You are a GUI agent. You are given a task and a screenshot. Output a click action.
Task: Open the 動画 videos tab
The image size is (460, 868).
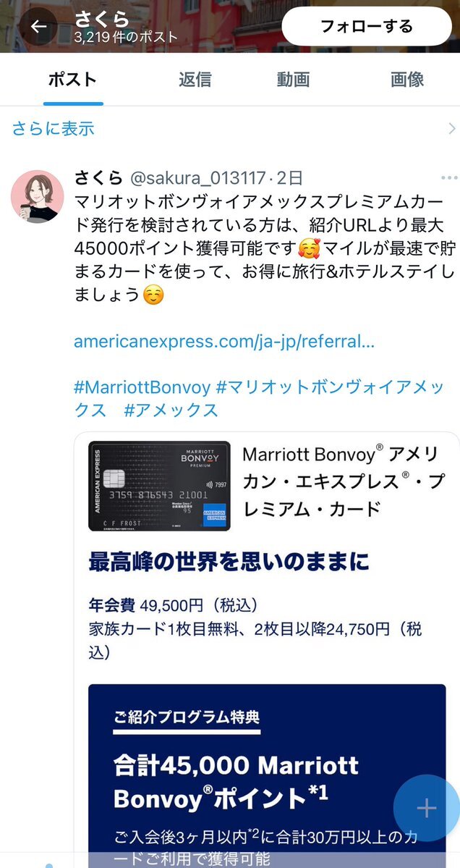pyautogui.click(x=293, y=79)
